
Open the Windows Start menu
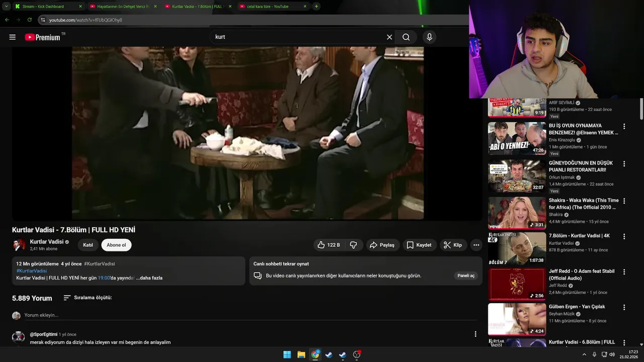point(287,354)
